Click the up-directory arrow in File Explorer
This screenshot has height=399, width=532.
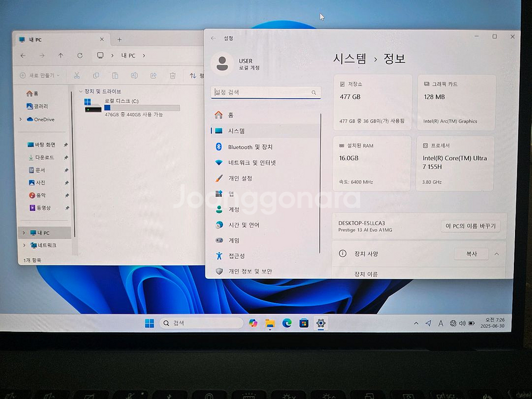[61, 56]
